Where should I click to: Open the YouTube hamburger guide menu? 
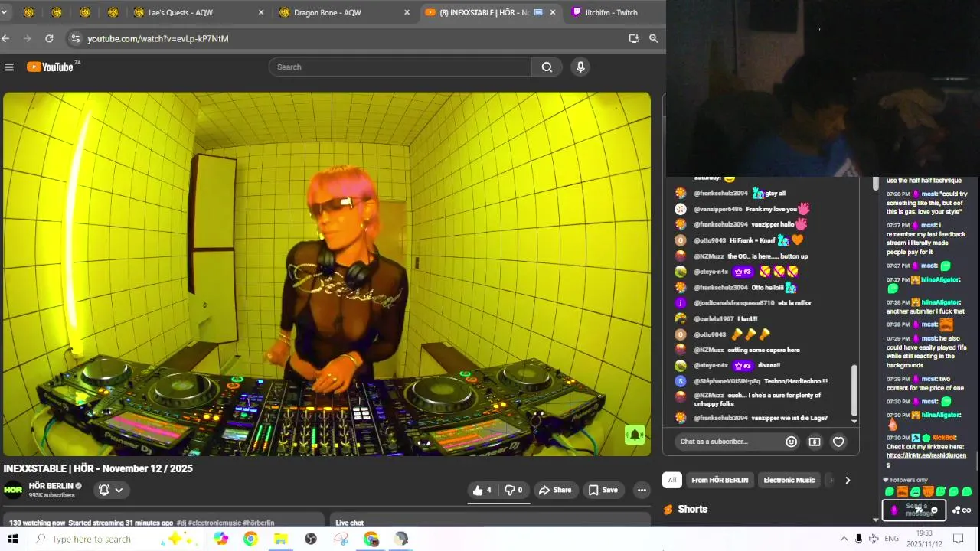coord(9,67)
